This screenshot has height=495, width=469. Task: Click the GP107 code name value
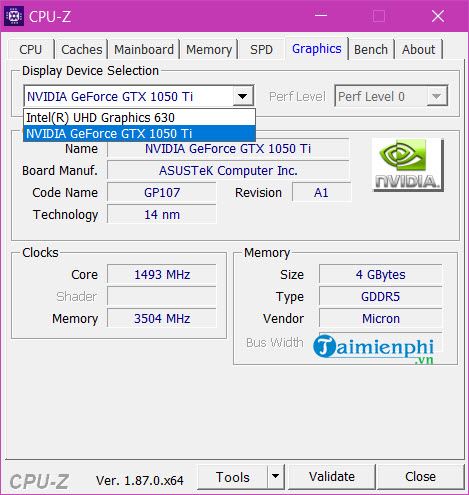coord(162,193)
